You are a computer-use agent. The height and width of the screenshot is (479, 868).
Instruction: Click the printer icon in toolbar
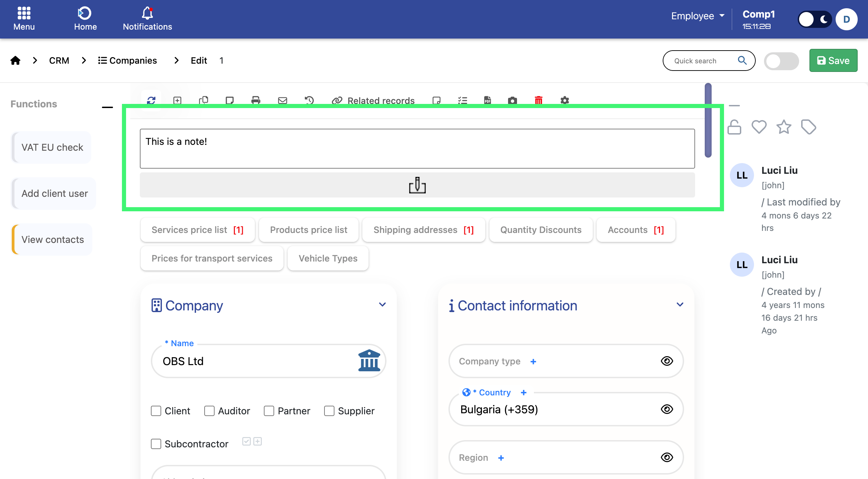point(256,100)
